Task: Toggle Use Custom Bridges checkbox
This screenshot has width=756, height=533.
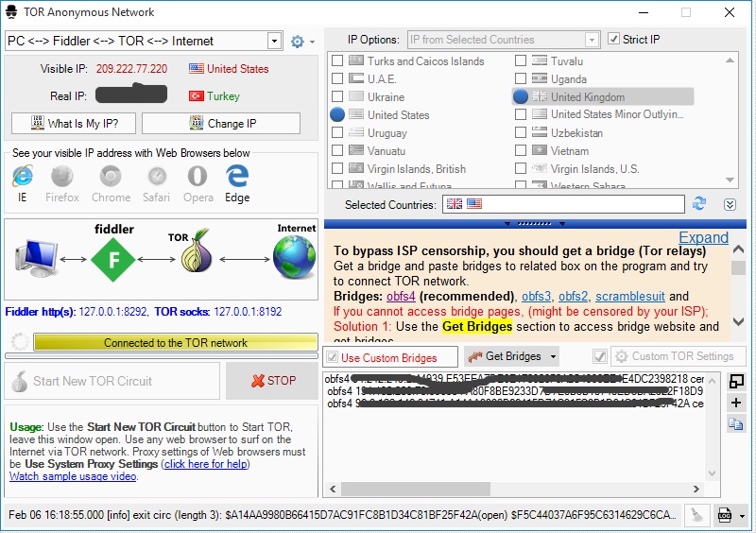Action: point(332,357)
